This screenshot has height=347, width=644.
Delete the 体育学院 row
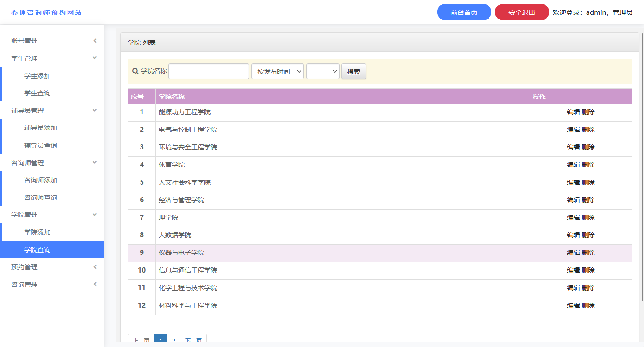pos(588,165)
